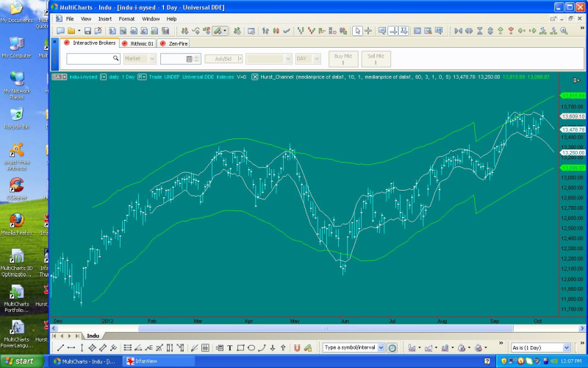Screen dimensions: 588x368
Task: Click the Buy Mkt button
Action: (343, 59)
